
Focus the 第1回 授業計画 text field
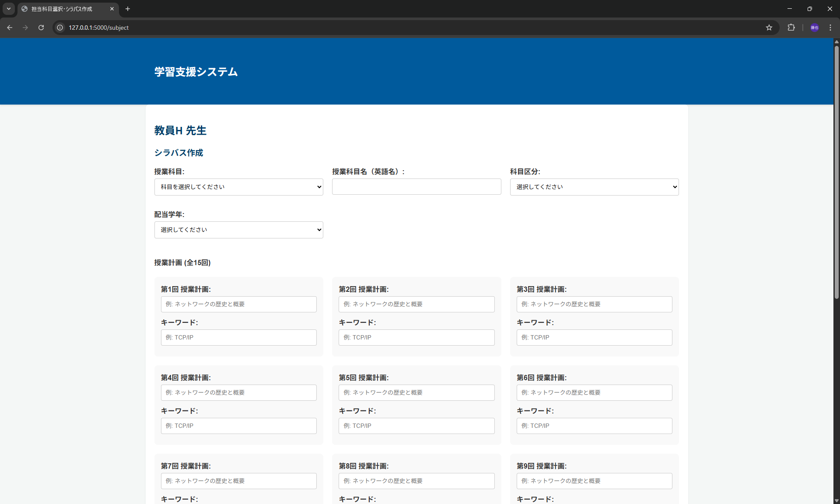coord(238,304)
